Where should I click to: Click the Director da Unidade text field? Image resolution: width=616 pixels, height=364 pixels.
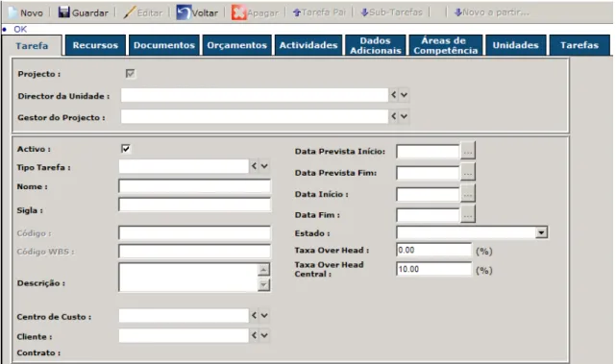point(255,95)
